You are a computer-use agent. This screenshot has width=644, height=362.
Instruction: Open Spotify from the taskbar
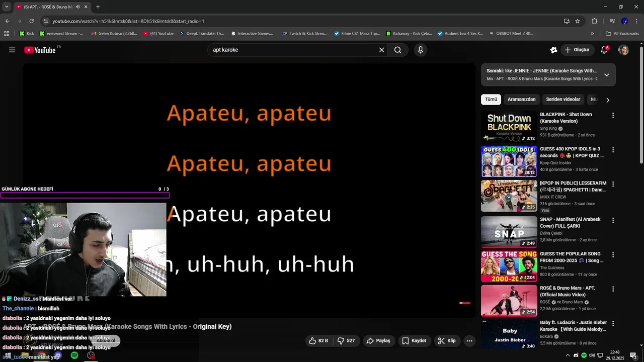click(74, 355)
